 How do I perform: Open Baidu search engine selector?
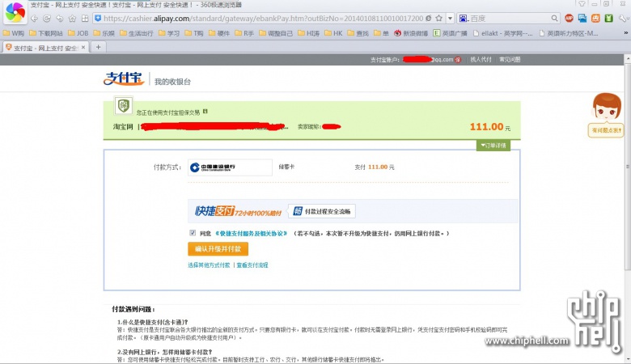(464, 18)
